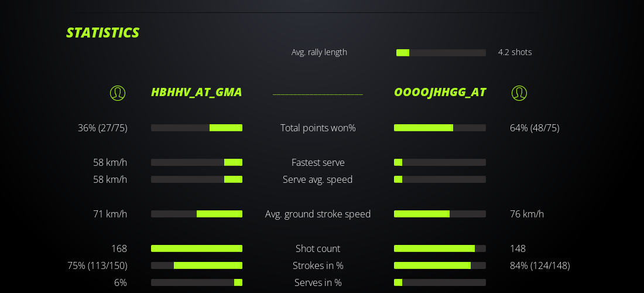
Task: Click the 84% (124/148) strokes value
Action: (x=540, y=265)
